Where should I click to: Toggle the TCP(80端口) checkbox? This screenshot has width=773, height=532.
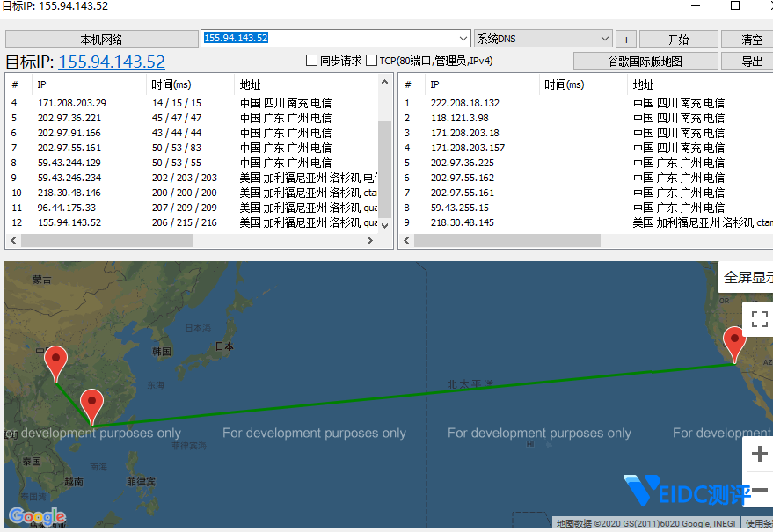coord(371,61)
